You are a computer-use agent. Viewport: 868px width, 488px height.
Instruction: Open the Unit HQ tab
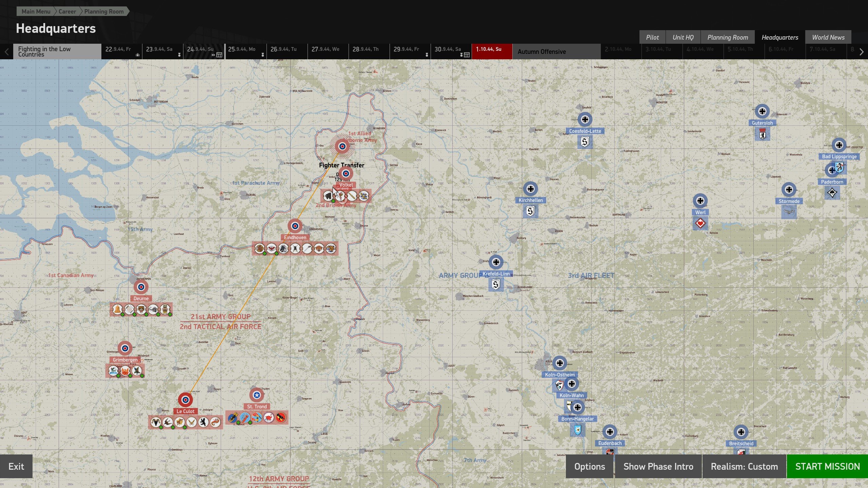click(x=683, y=37)
